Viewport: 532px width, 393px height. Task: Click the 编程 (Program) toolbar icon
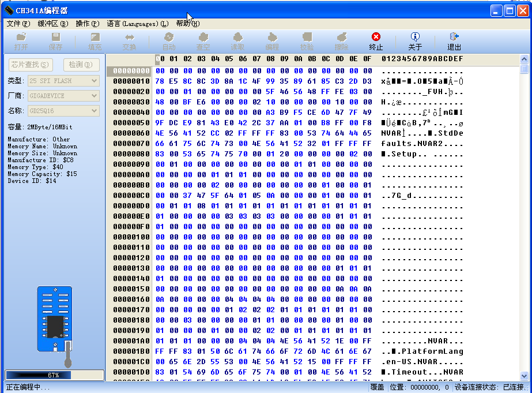(272, 41)
